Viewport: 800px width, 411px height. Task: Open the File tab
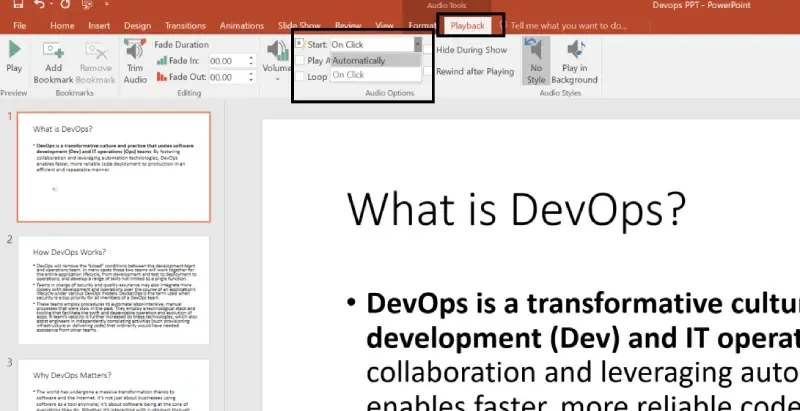pos(19,25)
